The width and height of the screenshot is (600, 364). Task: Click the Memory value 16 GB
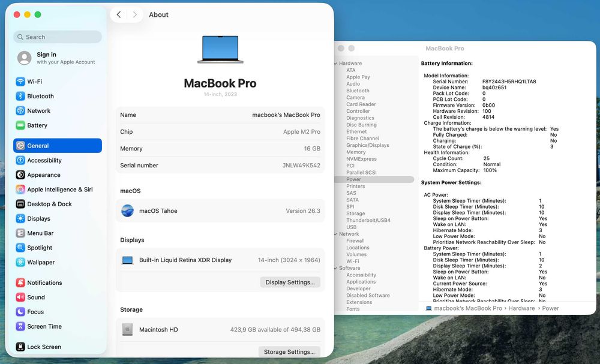[312, 148]
